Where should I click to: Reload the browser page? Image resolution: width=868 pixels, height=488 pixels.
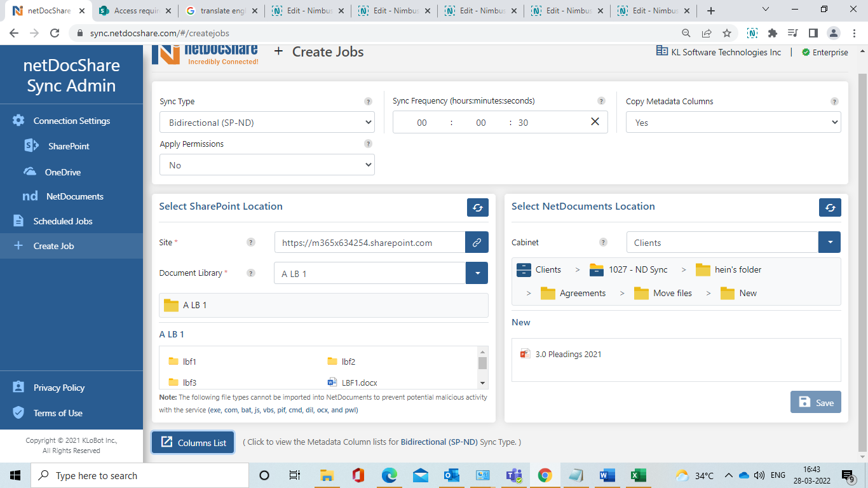point(55,33)
